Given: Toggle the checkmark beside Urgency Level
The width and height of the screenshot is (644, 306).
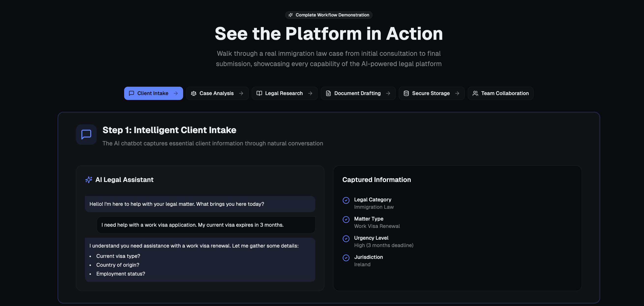Looking at the screenshot, I should click(x=346, y=238).
